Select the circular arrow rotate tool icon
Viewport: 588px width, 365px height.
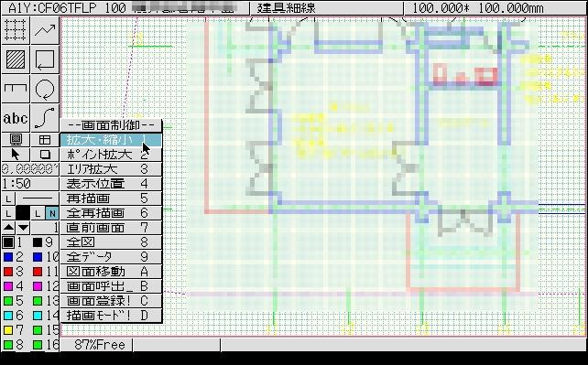pyautogui.click(x=45, y=89)
